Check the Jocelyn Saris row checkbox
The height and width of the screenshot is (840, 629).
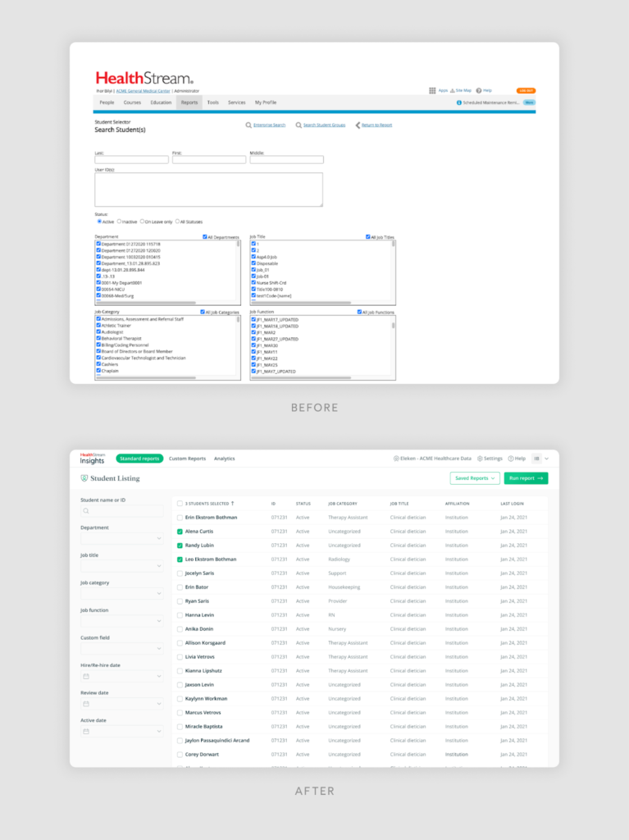[x=180, y=573]
